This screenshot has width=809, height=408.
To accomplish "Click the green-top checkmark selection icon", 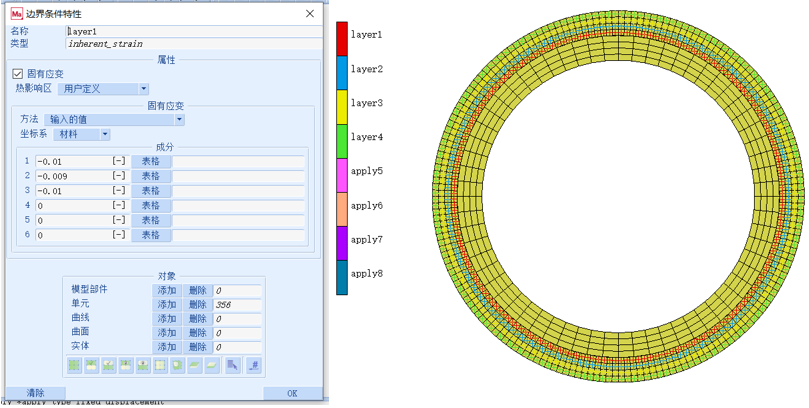I will (91, 365).
